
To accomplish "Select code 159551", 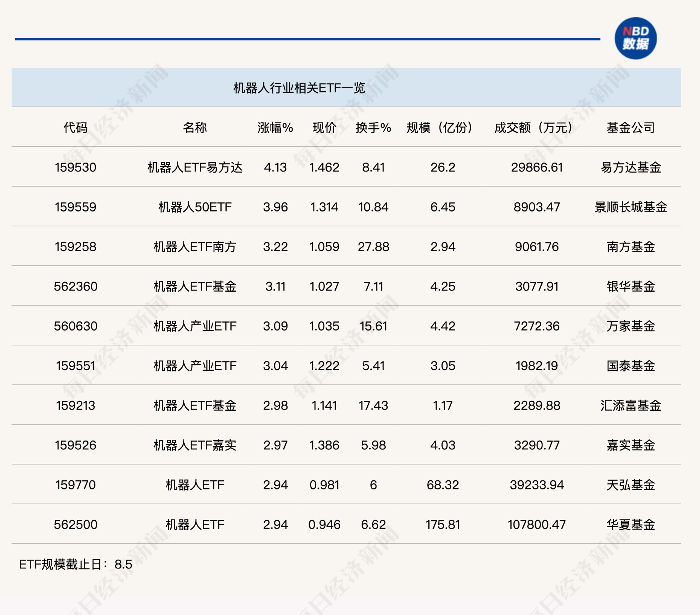I will click(x=76, y=366).
